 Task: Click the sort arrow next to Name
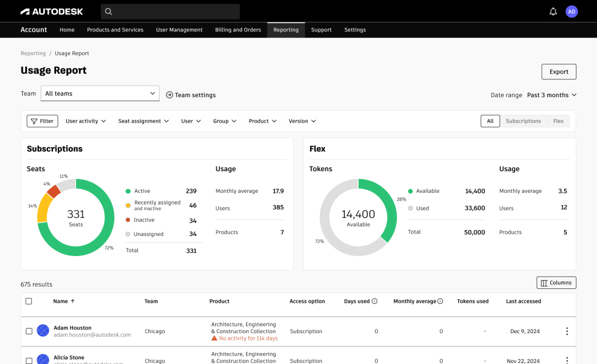tap(73, 301)
